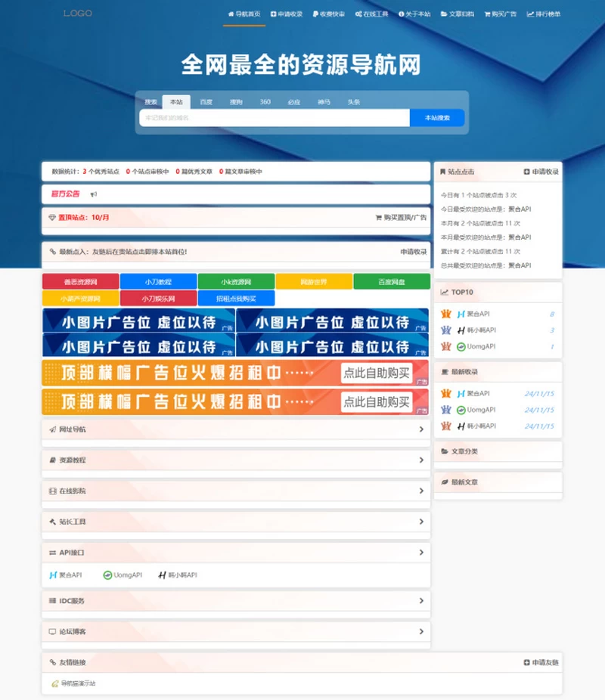Click the 聚合API logo in API接口 section

pos(52,575)
